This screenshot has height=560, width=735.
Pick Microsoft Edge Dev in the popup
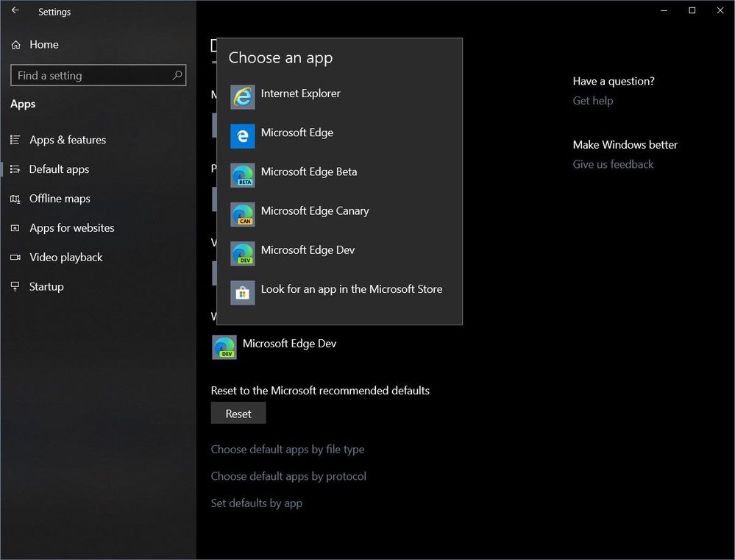coord(339,253)
